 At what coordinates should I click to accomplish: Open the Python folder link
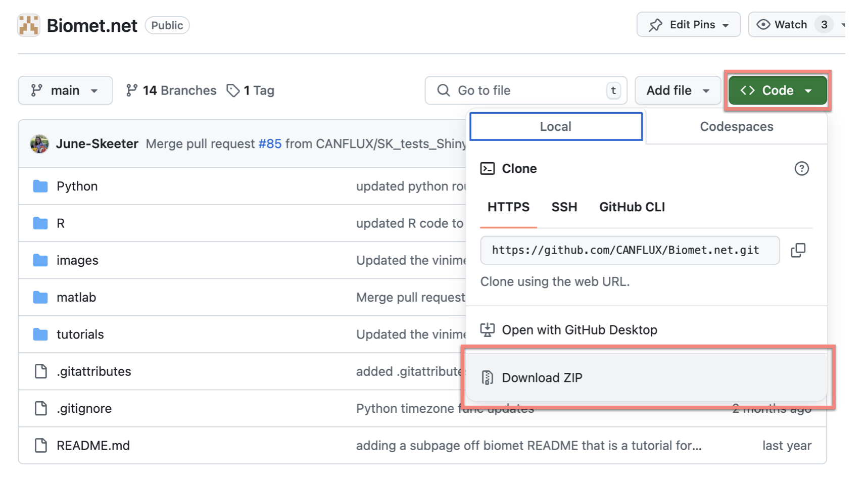click(77, 186)
